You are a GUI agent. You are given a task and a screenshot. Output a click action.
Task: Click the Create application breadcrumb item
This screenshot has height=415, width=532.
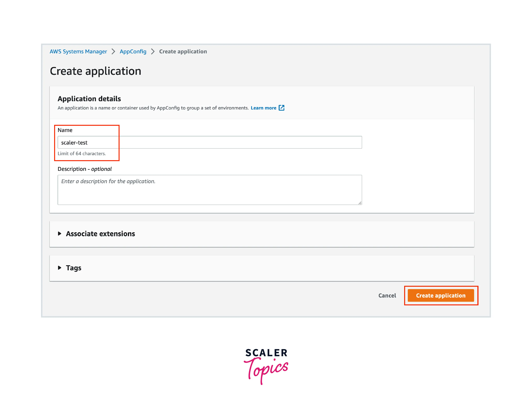pos(183,51)
